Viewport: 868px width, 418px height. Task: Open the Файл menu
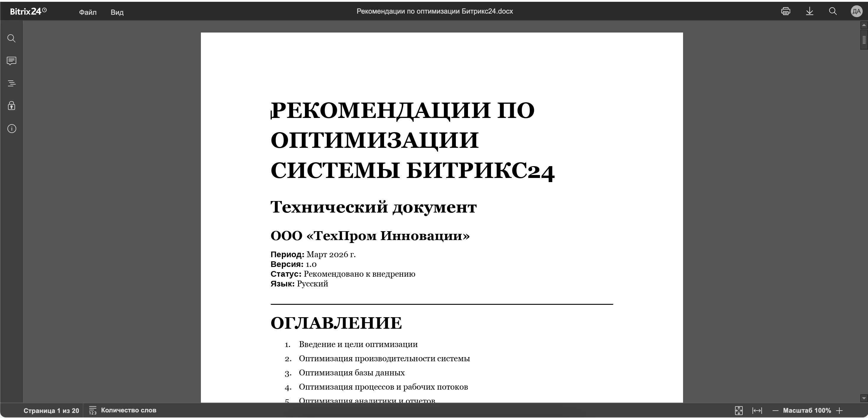point(88,12)
